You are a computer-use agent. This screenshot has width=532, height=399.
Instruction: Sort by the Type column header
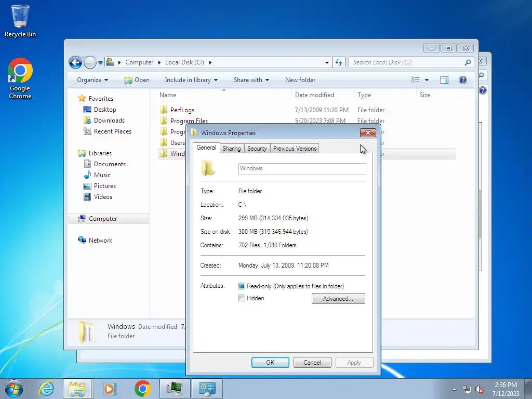pos(385,95)
